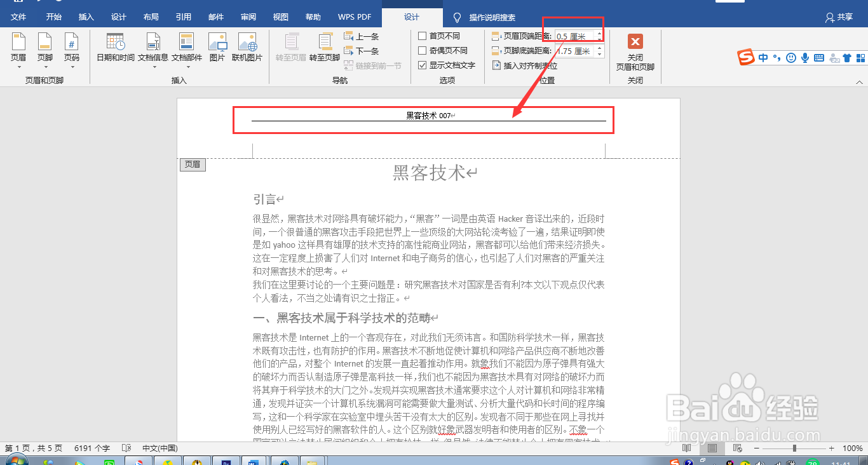This screenshot has height=465, width=868.
Task: Click the header text 黑客技术 007
Action: [429, 116]
